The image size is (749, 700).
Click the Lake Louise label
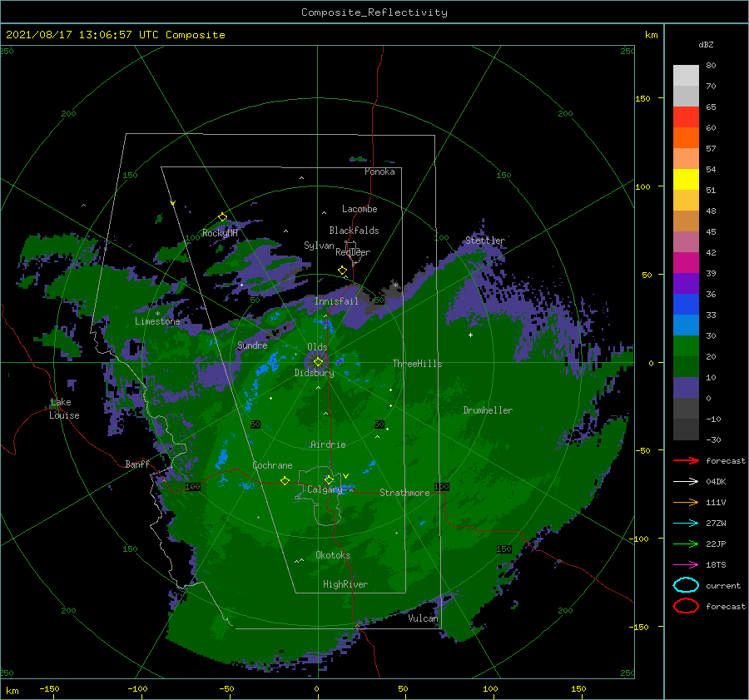(x=64, y=409)
